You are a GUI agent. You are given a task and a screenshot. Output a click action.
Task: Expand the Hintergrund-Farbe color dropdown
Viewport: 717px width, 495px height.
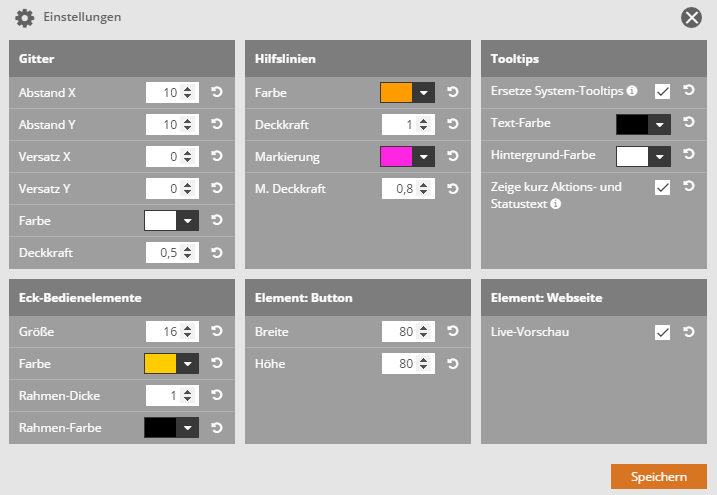pos(660,157)
